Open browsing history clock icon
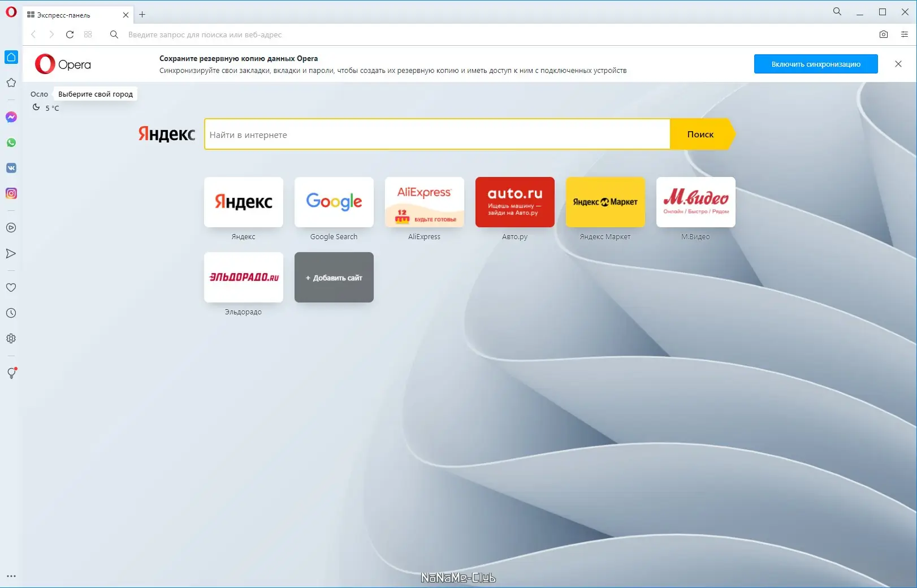Viewport: 917px width, 588px height. (x=11, y=313)
